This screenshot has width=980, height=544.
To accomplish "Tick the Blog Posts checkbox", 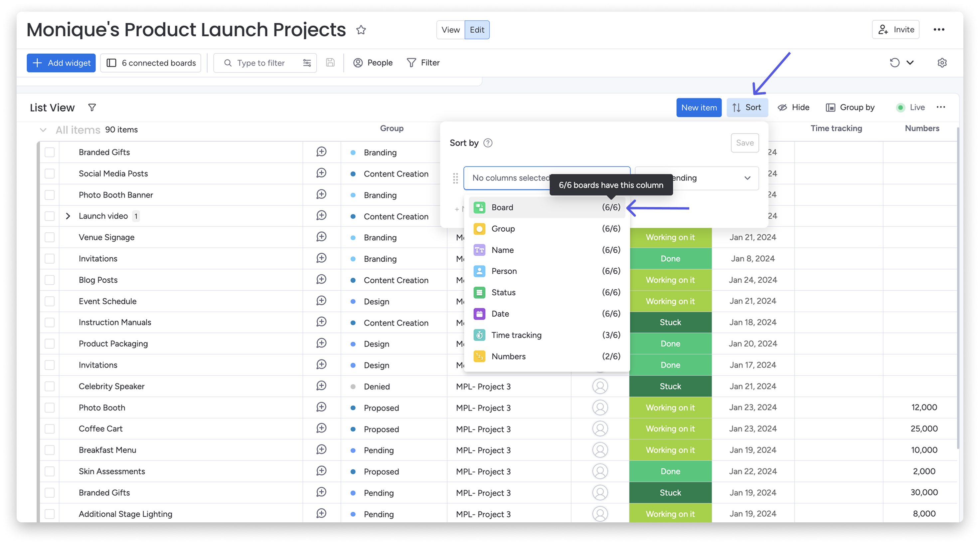I will click(50, 280).
